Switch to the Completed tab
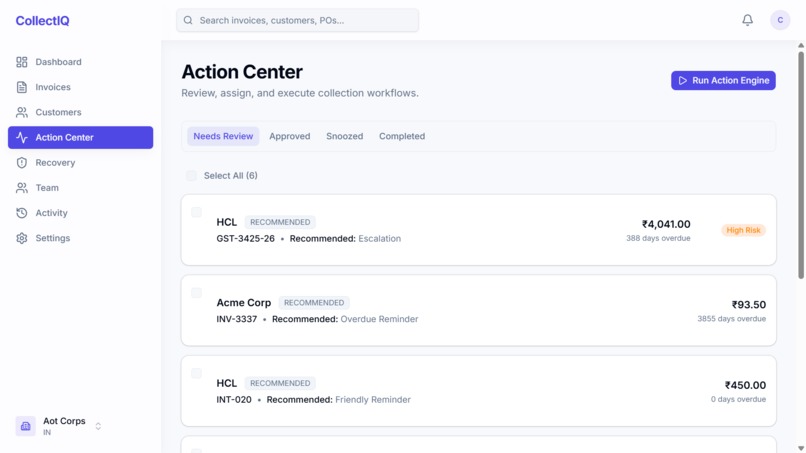This screenshot has width=806, height=453. (x=402, y=136)
